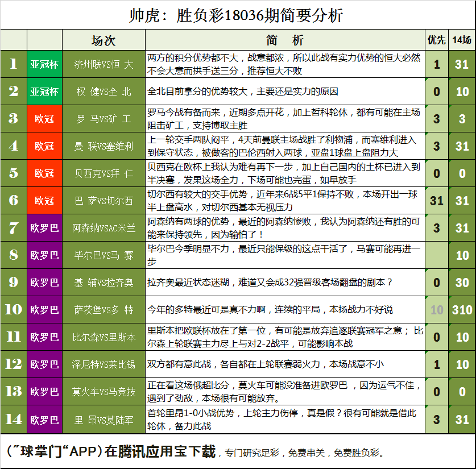This screenshot has width=476, height=469.
Task: Click analysis text 正在看这场俄超比分
Action: pos(188,385)
